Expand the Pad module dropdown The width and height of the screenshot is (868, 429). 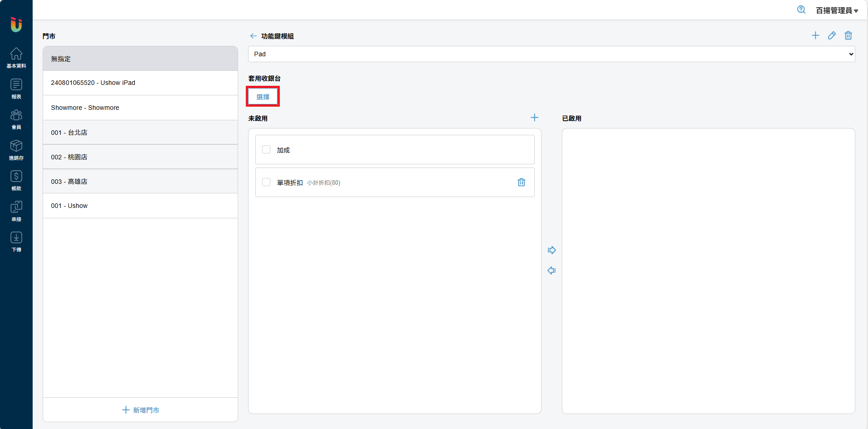551,54
